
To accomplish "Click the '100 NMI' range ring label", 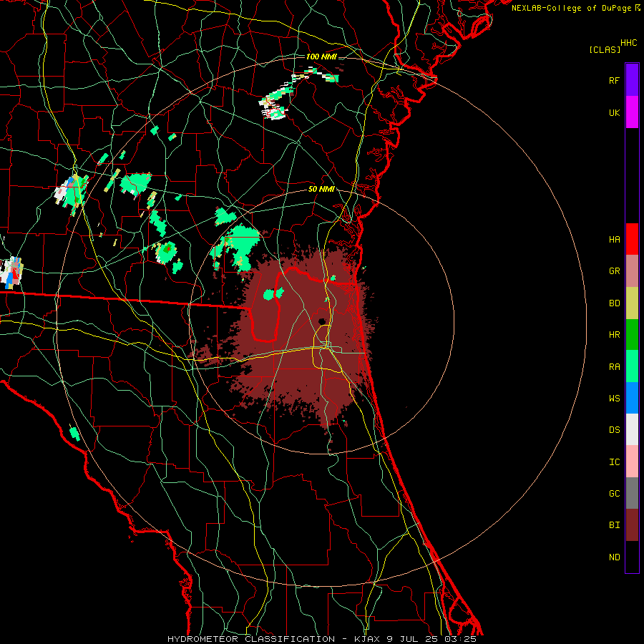I will click(x=321, y=57).
